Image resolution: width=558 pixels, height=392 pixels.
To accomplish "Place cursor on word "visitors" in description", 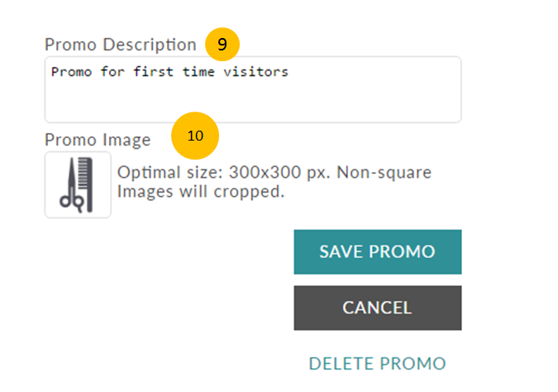I will pyautogui.click(x=256, y=72).
